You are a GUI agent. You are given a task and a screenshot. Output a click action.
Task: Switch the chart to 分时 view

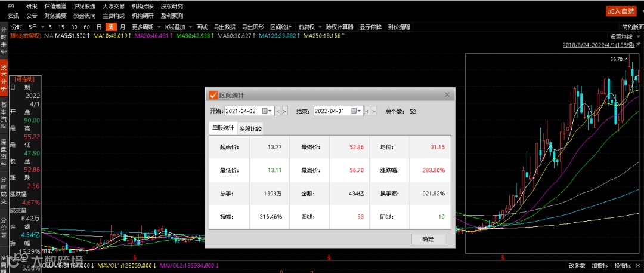17,27
